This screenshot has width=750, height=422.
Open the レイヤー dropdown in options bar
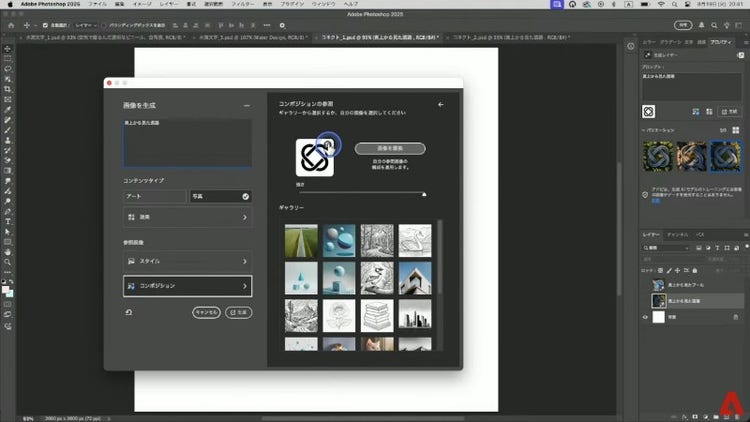coord(86,25)
